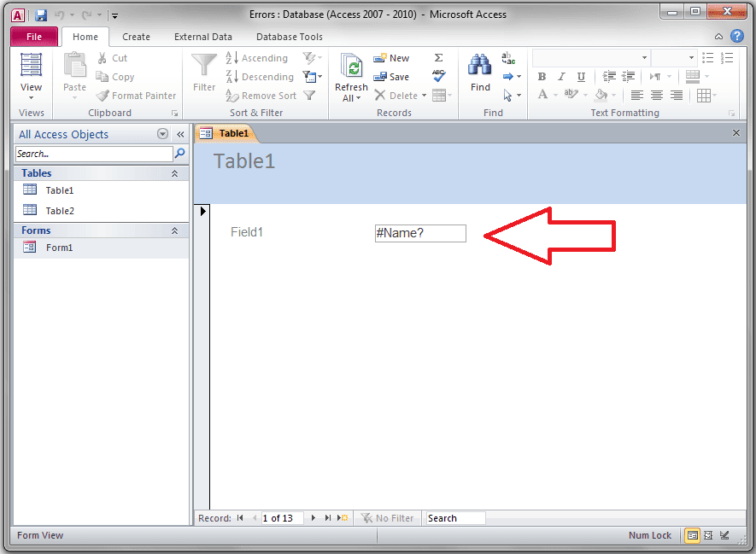Screen dimensions: 756x554
Task: Open Table2 in navigation pane
Action: pyautogui.click(x=102, y=211)
